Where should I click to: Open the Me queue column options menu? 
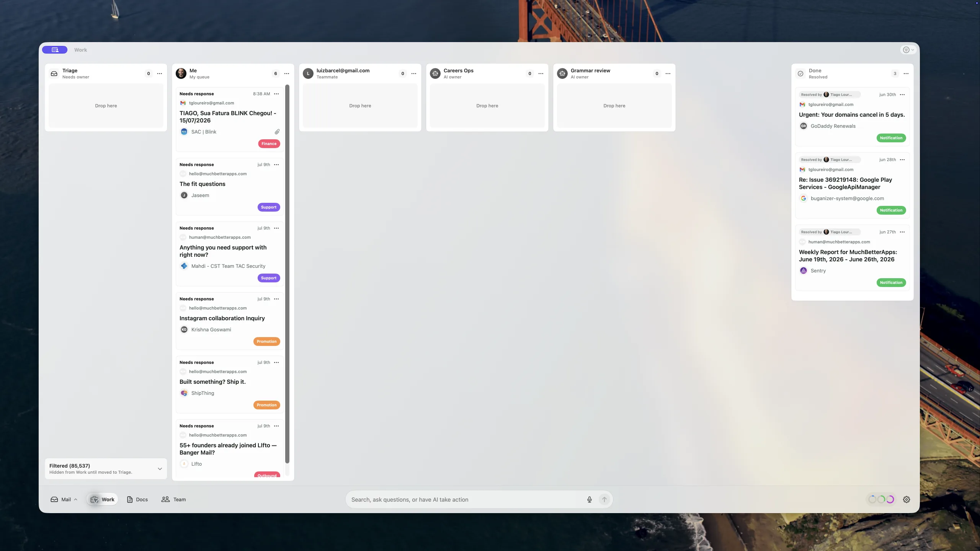[287, 73]
